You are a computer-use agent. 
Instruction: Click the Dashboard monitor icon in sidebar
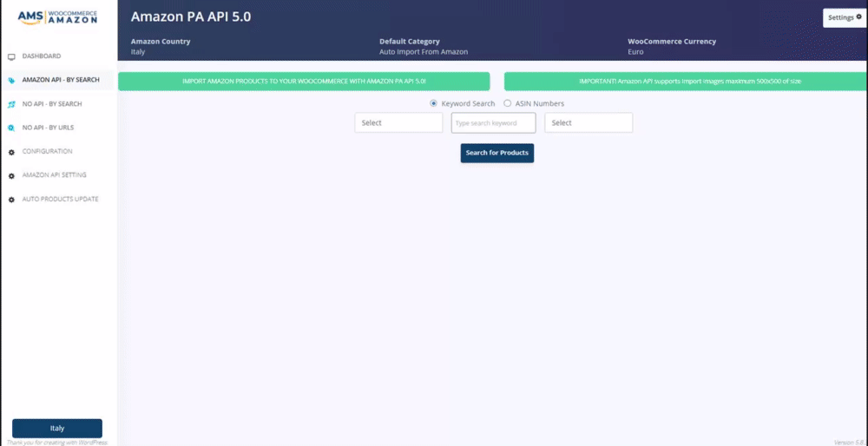point(11,57)
